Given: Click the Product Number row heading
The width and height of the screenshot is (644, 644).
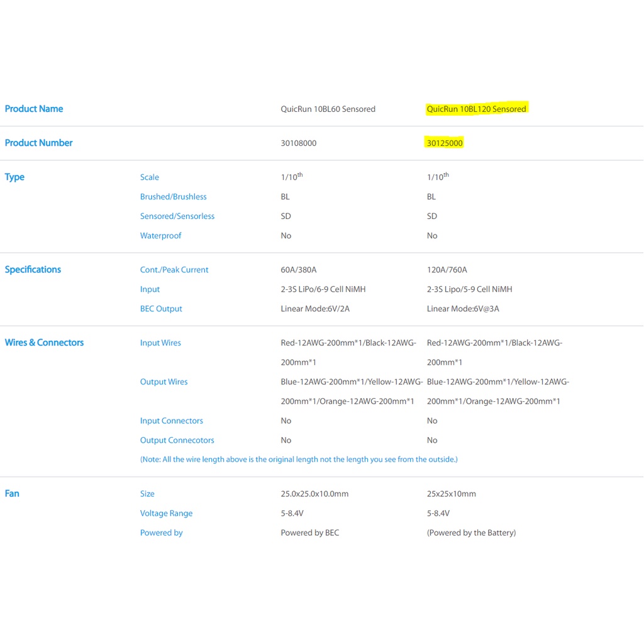Looking at the screenshot, I should coord(38,143).
